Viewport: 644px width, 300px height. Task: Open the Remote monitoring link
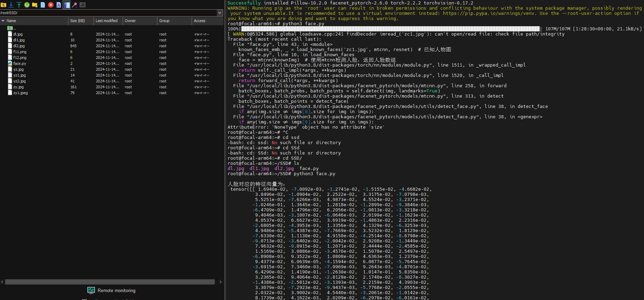point(116,291)
